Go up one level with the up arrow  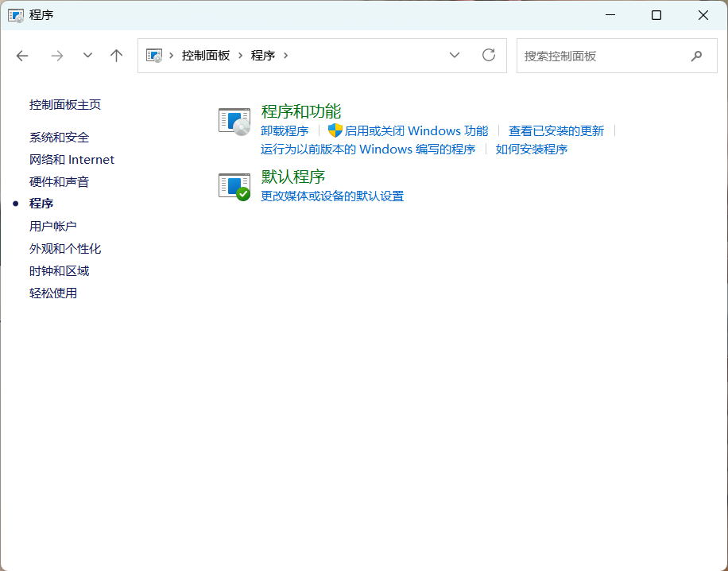click(117, 56)
